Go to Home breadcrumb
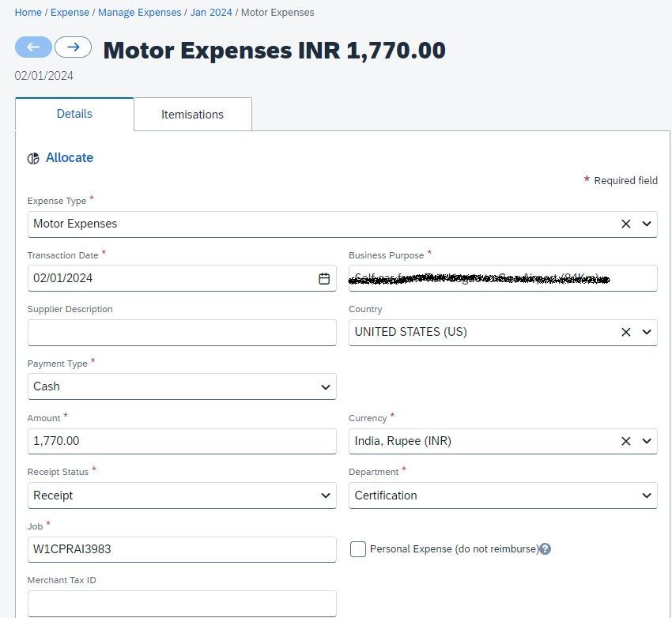 pyautogui.click(x=28, y=13)
